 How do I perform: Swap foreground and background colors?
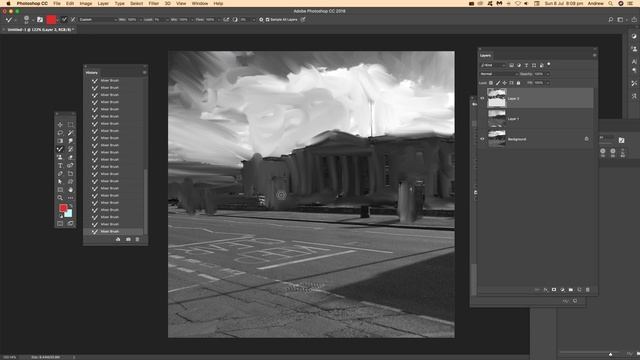coord(71,207)
